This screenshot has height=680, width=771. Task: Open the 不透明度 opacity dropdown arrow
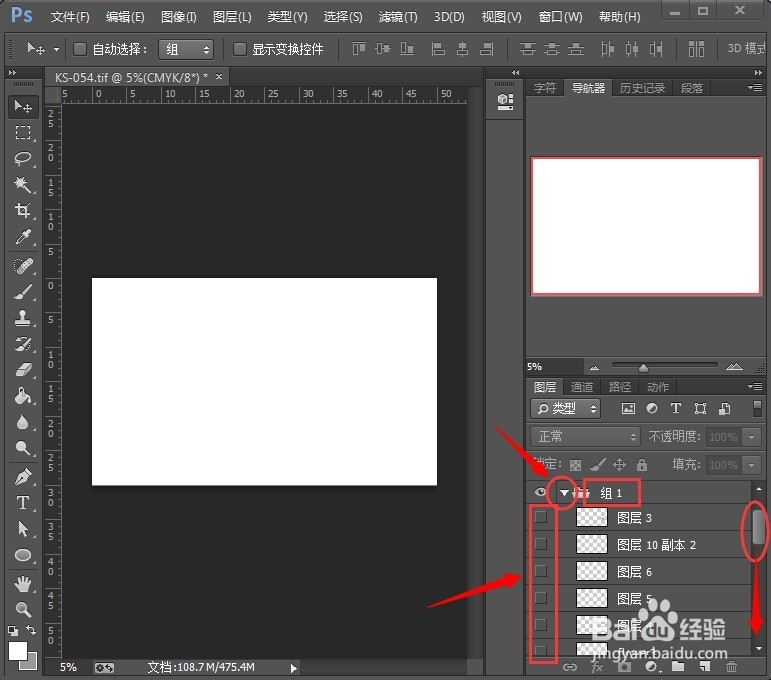pyautogui.click(x=751, y=437)
